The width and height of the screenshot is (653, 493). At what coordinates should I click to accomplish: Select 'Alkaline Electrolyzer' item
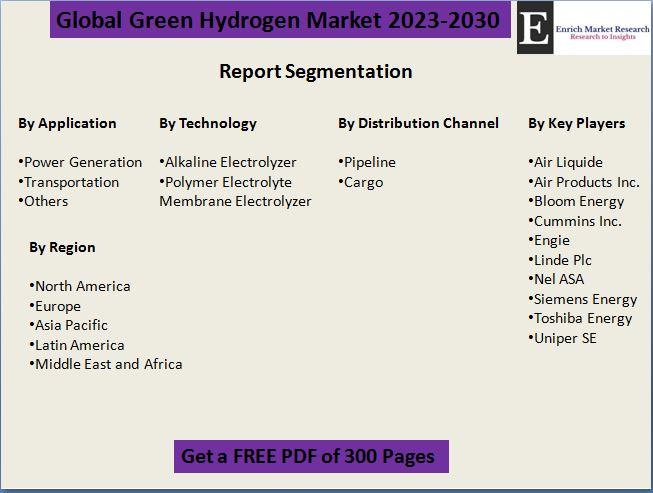coord(228,162)
